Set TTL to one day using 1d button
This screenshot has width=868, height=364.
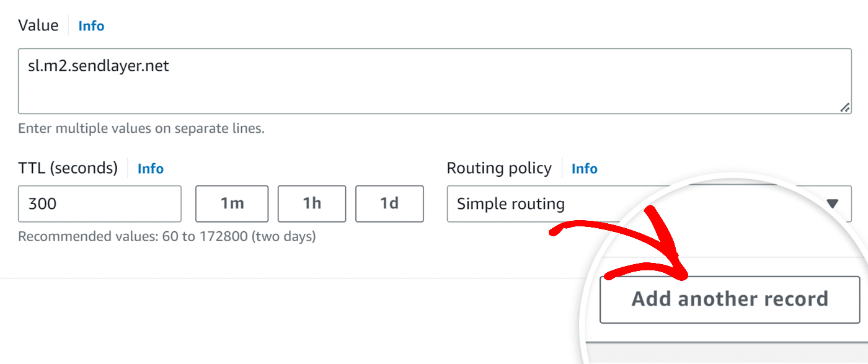pos(389,203)
